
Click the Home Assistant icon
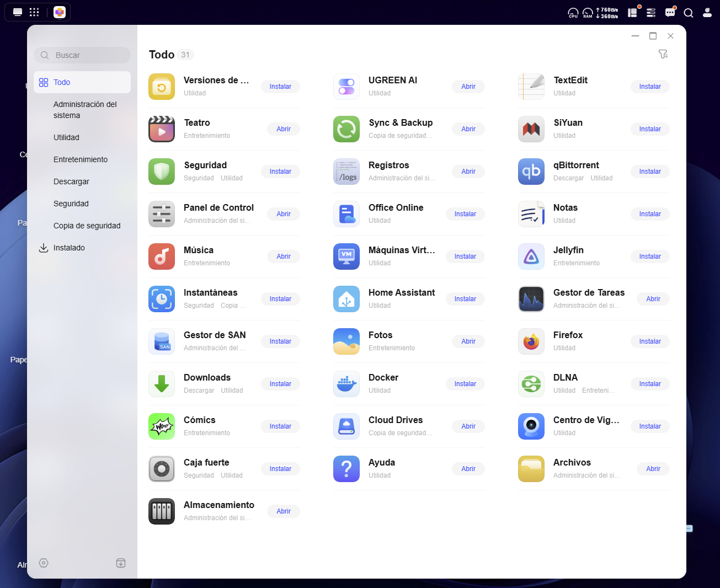[346, 299]
